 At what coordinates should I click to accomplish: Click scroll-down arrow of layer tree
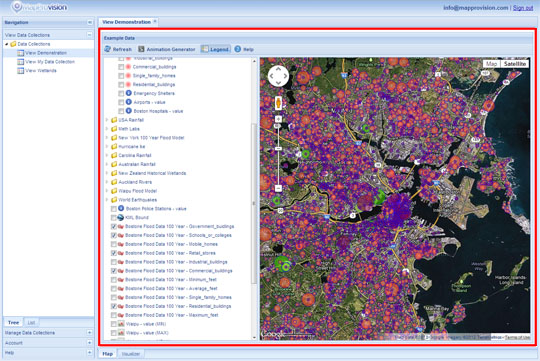coord(255,337)
